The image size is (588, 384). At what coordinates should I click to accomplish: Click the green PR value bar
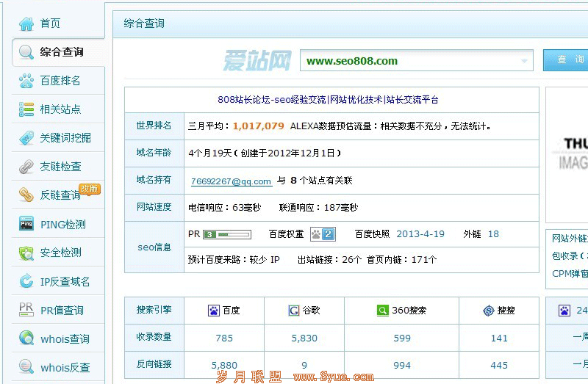pyautogui.click(x=227, y=235)
